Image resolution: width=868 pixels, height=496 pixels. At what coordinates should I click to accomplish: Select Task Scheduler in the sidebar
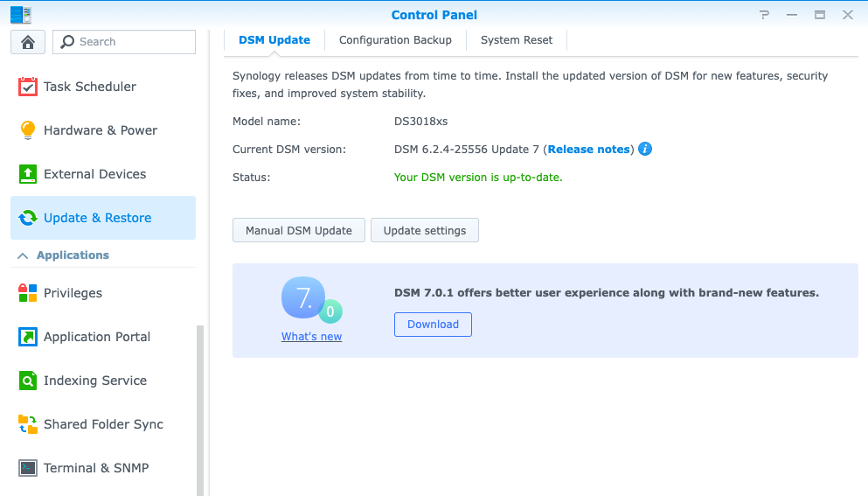pos(103,87)
